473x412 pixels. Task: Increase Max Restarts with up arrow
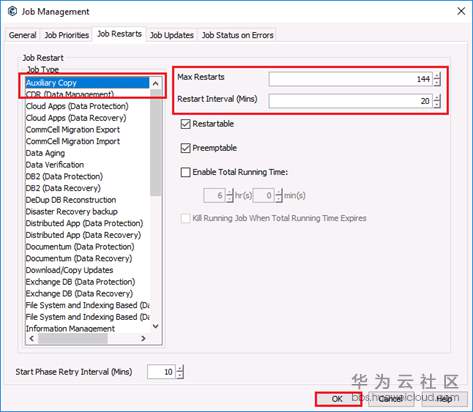437,76
